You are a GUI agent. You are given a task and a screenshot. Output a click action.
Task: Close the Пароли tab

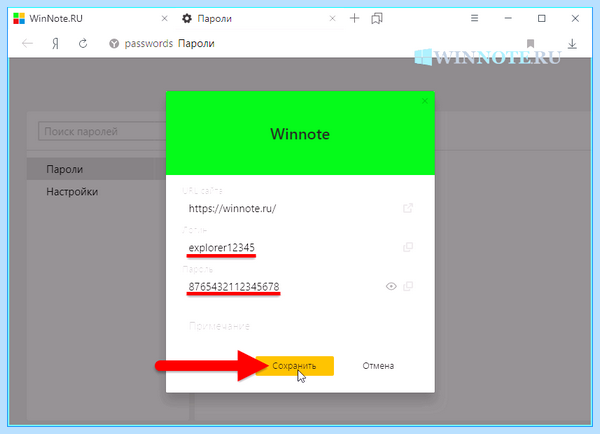coord(333,18)
